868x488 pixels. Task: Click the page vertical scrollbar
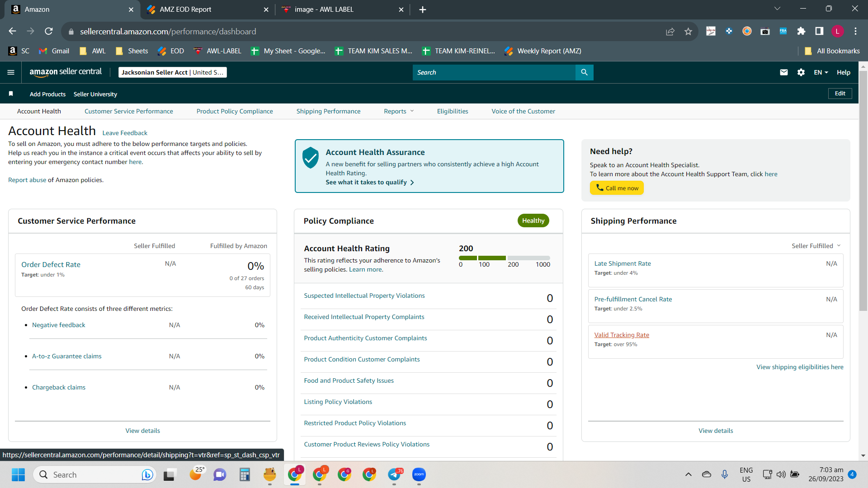(863, 190)
